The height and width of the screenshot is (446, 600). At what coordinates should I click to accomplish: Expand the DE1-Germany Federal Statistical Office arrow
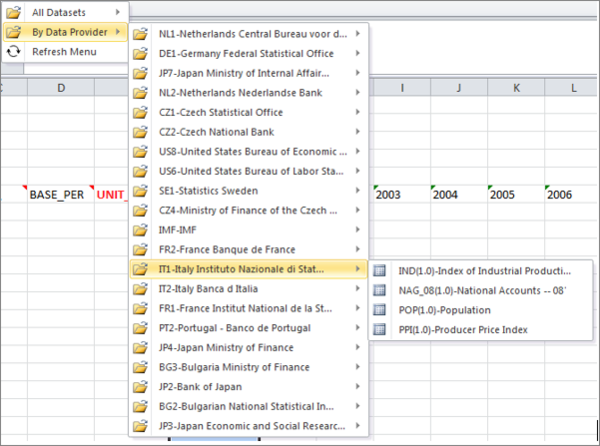coord(358,53)
